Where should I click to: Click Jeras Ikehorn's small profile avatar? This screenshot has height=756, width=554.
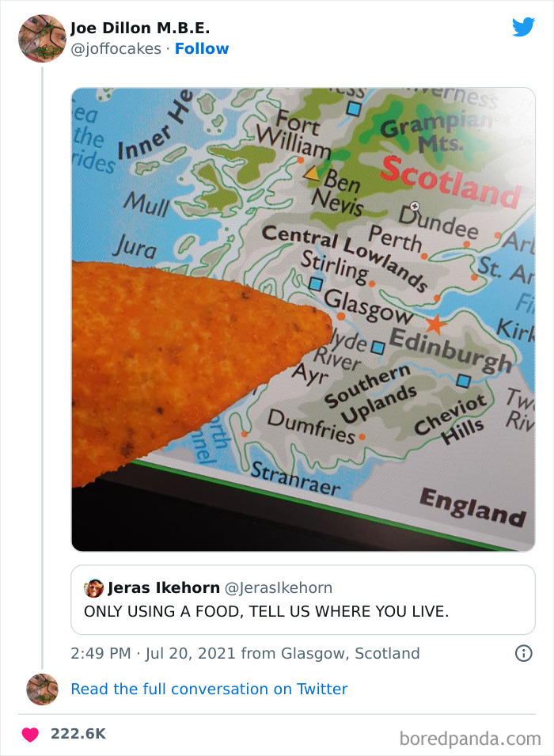click(93, 587)
